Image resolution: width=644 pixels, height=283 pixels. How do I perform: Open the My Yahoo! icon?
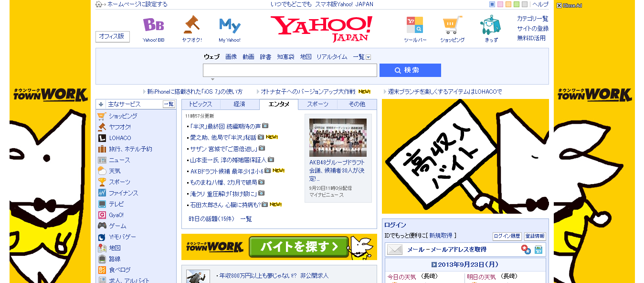click(x=230, y=25)
